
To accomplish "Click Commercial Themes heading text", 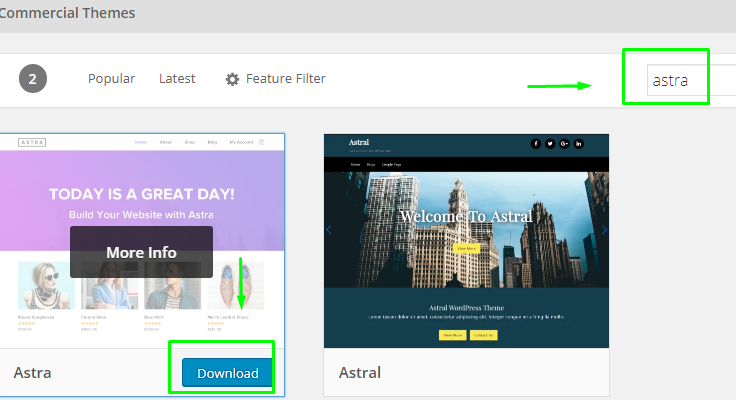I will [x=67, y=13].
